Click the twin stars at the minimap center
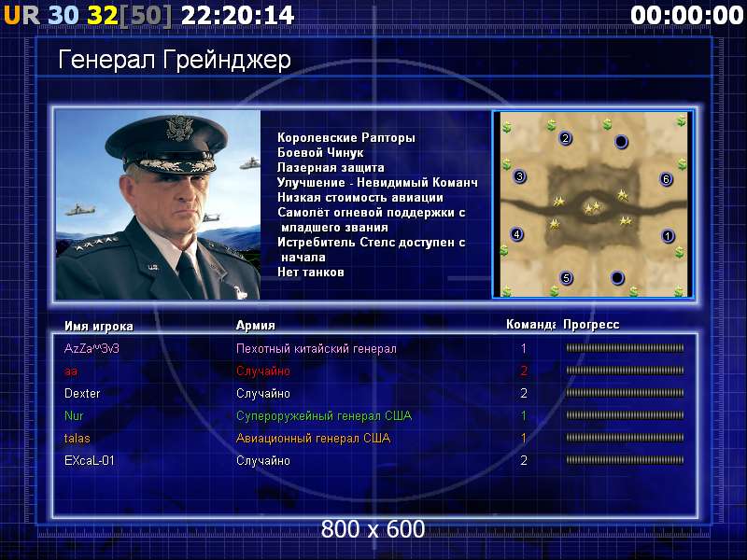 592,207
